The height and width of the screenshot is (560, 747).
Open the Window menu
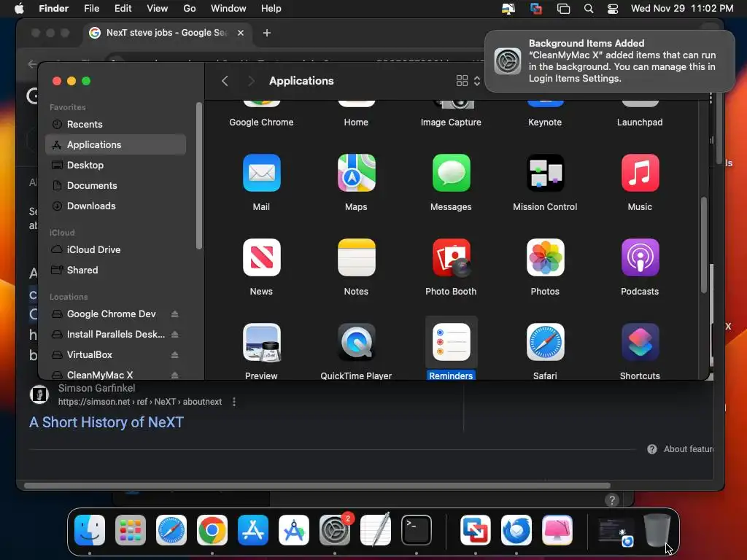point(228,9)
